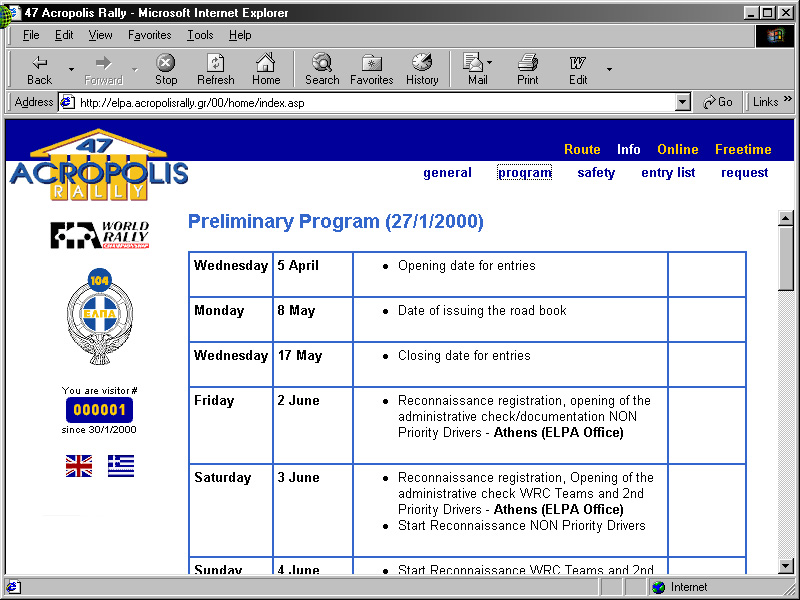Click 'Start Reconnaissance NON Priority Drivers' text
Viewport: 800px width, 600px height.
tap(521, 526)
